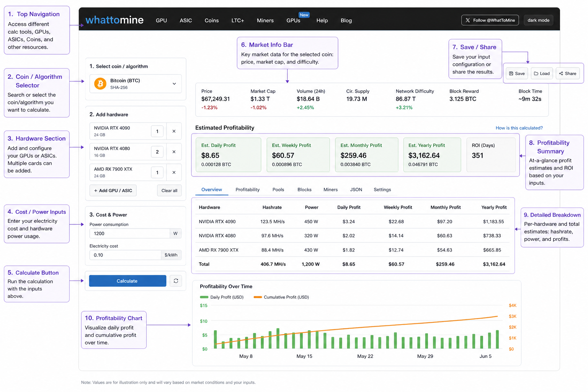This screenshot has height=392, width=588.
Task: Click the Yearly Profit column header
Action: (x=494, y=207)
